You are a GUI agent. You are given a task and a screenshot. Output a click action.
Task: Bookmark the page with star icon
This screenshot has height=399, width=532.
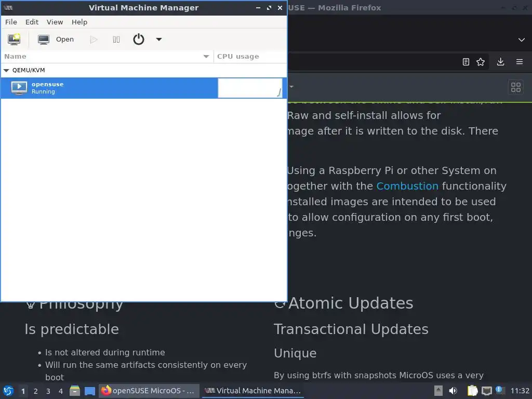[481, 62]
